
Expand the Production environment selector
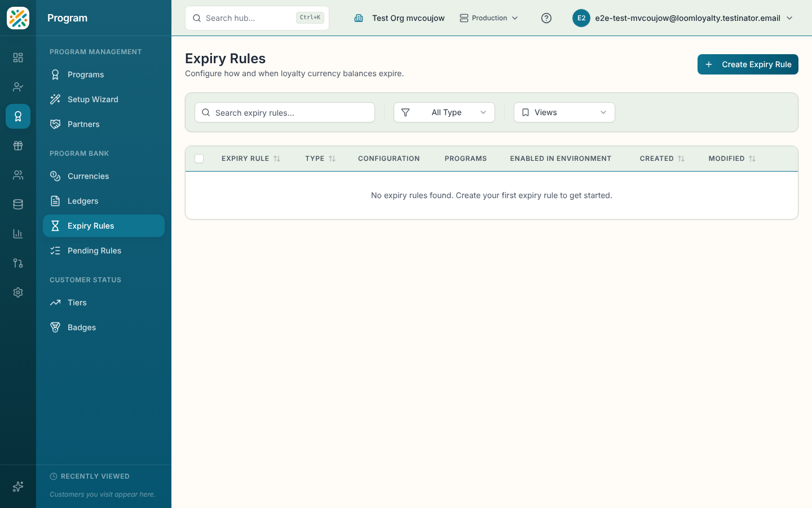click(489, 18)
